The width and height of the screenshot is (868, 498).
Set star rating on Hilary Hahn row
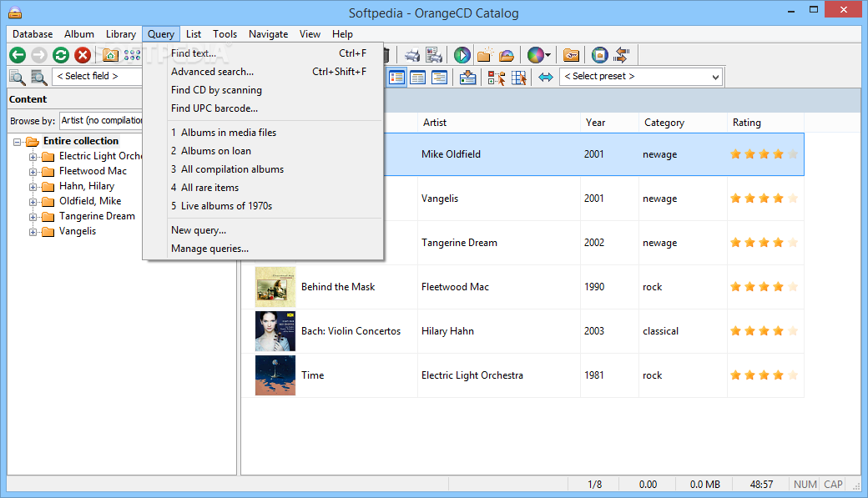pyautogui.click(x=764, y=331)
